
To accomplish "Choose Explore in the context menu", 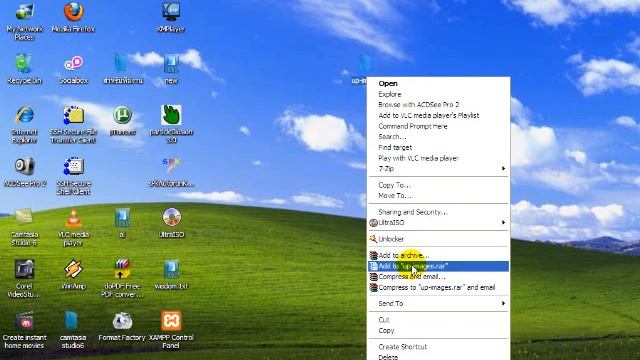I will (x=439, y=94).
